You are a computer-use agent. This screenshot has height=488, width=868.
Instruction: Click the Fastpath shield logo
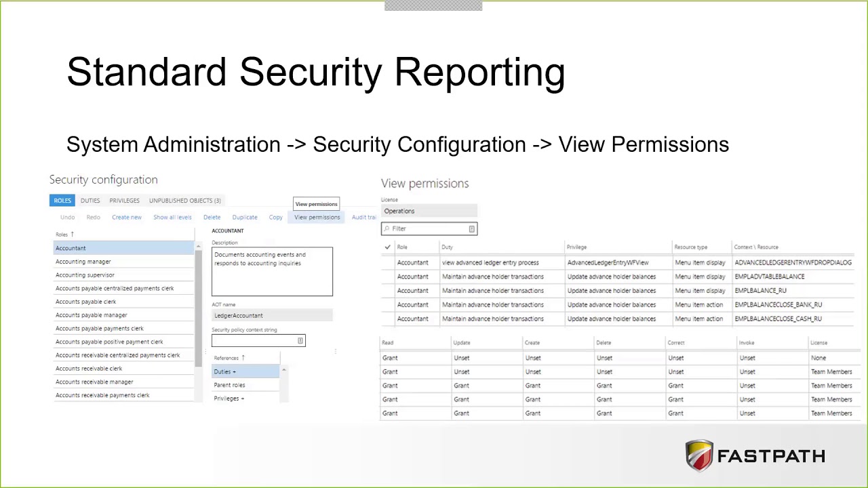[x=698, y=455]
